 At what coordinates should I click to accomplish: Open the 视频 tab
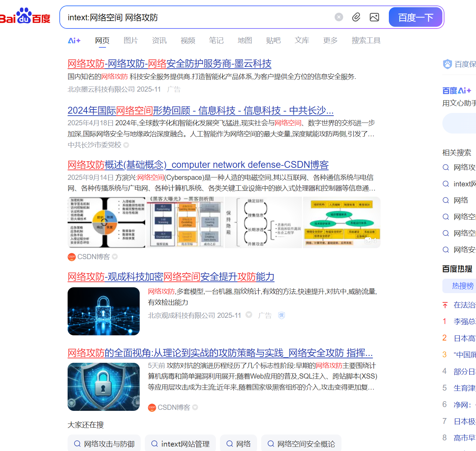pyautogui.click(x=187, y=40)
